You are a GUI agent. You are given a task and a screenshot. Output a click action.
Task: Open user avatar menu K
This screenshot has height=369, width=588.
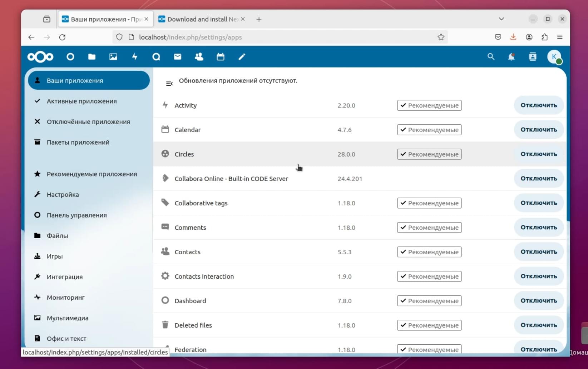(x=554, y=57)
